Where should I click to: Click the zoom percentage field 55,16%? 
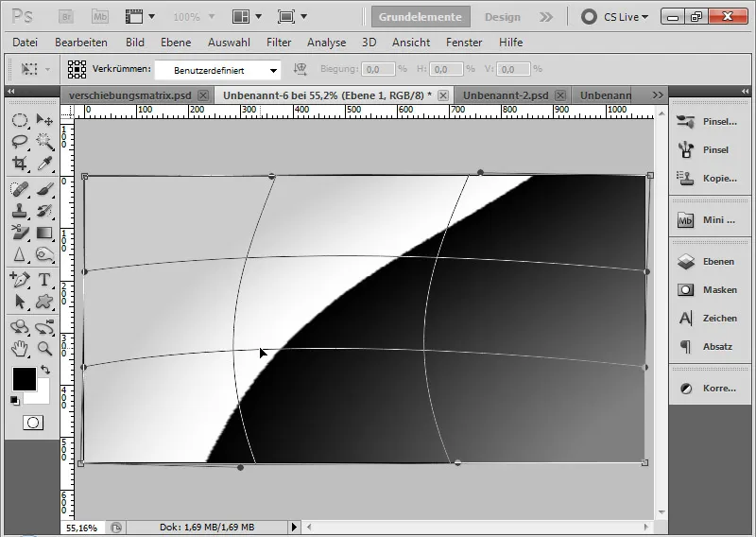pyautogui.click(x=82, y=528)
